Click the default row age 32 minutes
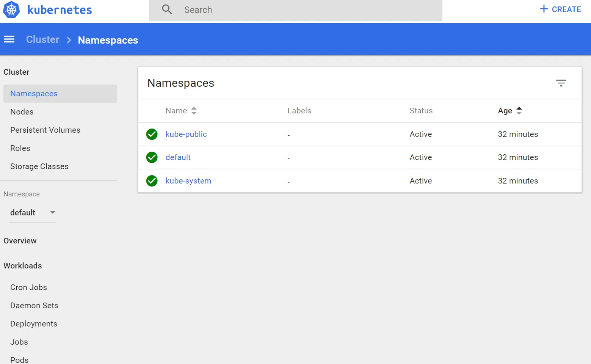 518,157
